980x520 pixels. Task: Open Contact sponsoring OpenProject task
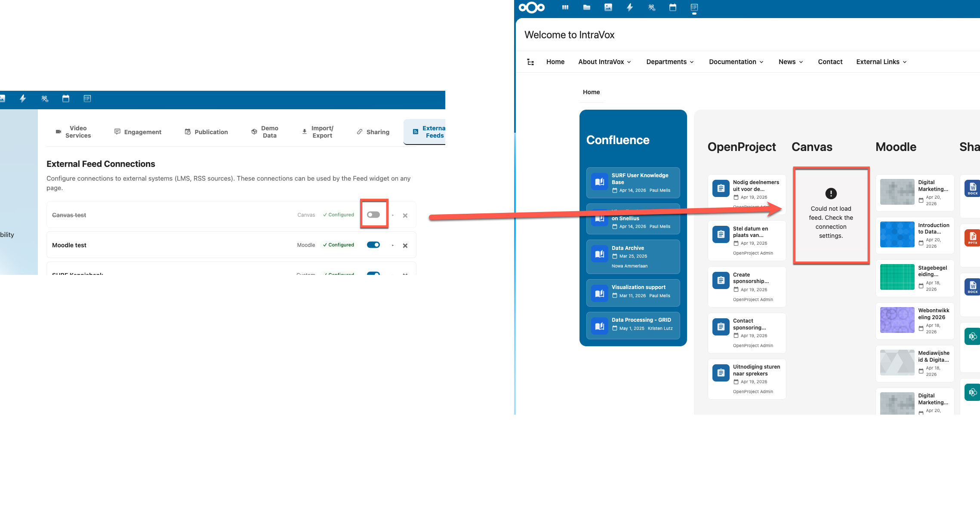(747, 333)
